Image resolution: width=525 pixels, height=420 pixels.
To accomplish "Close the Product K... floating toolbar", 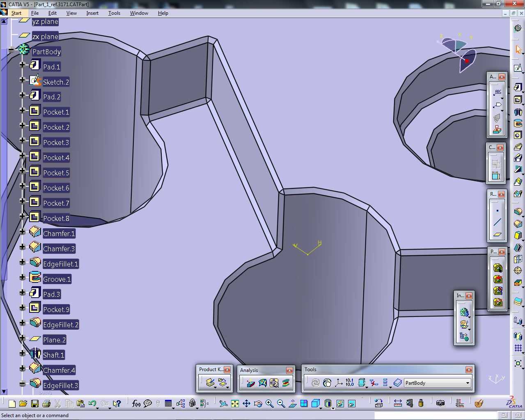I will click(x=227, y=370).
